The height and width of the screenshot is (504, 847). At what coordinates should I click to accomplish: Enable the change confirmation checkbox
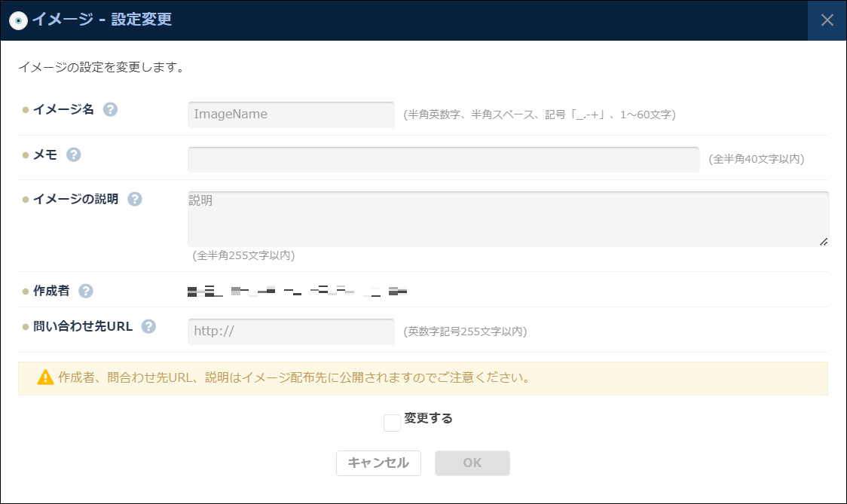point(391,423)
